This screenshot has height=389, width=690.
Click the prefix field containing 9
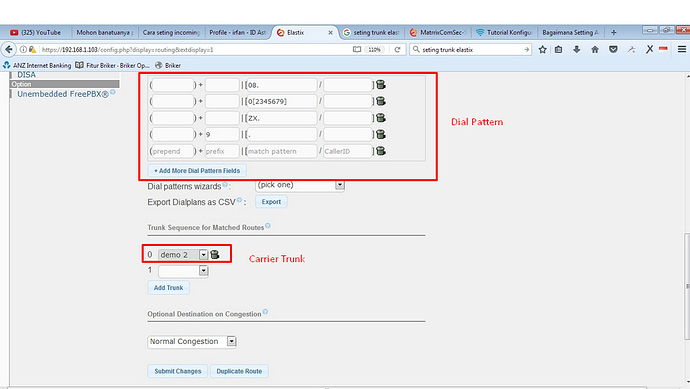click(222, 134)
